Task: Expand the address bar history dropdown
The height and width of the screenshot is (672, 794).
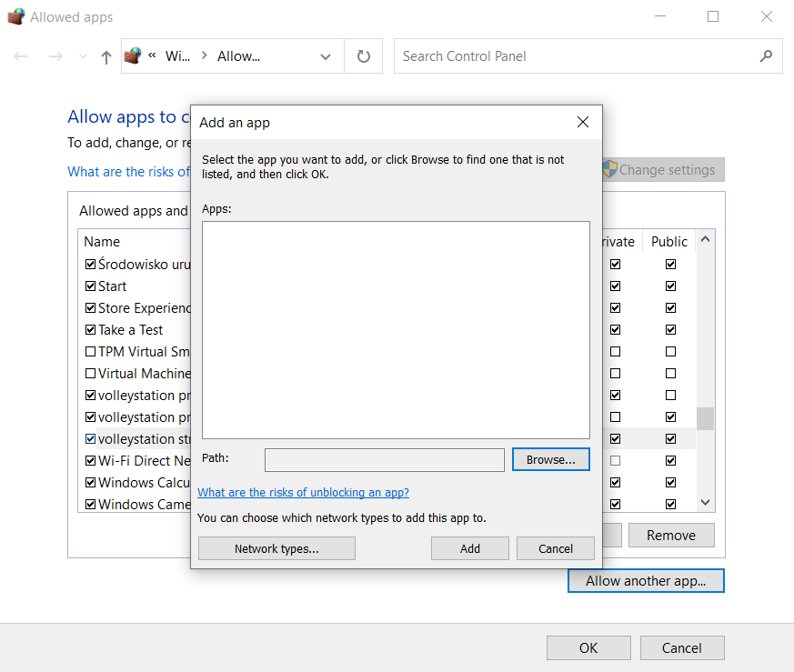Action: (x=326, y=56)
